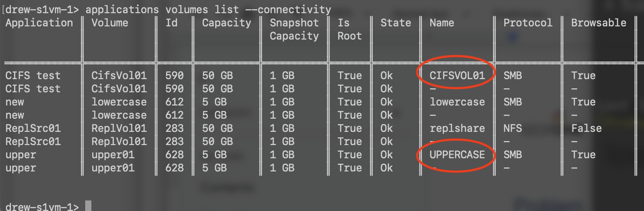Click the SMB protocol next to UPPERCASE
This screenshot has height=211, width=644.
tap(513, 155)
